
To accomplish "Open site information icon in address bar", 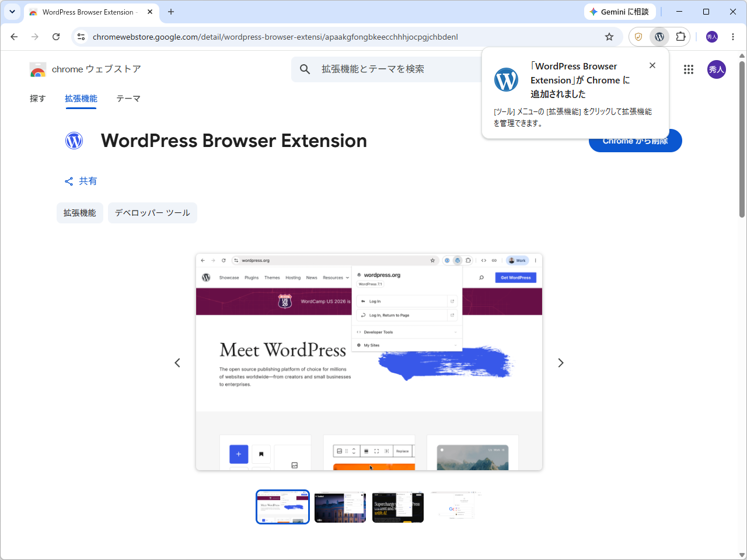I will [81, 37].
